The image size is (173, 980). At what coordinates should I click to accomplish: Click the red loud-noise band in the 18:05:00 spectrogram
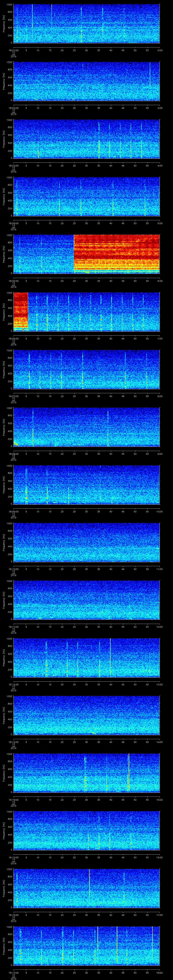click(x=117, y=253)
